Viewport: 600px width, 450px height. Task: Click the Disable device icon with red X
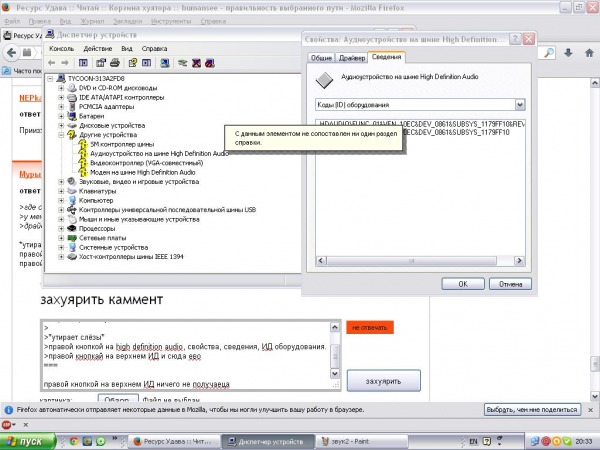[196, 63]
